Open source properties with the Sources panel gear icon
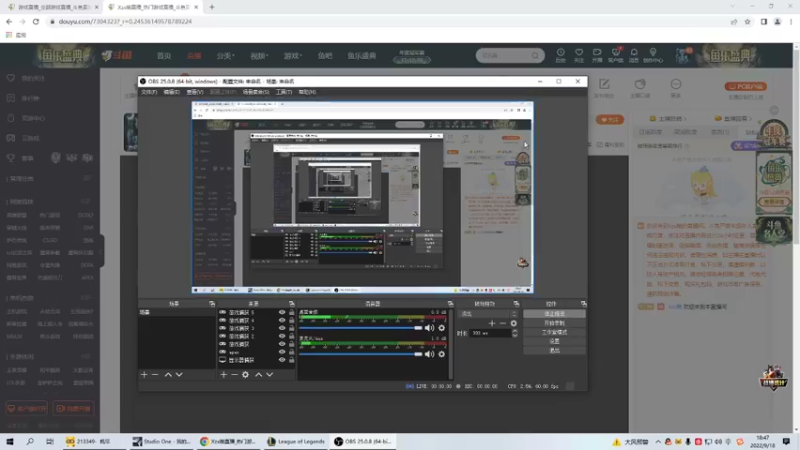Viewport: 800px width, 450px height. tap(245, 374)
